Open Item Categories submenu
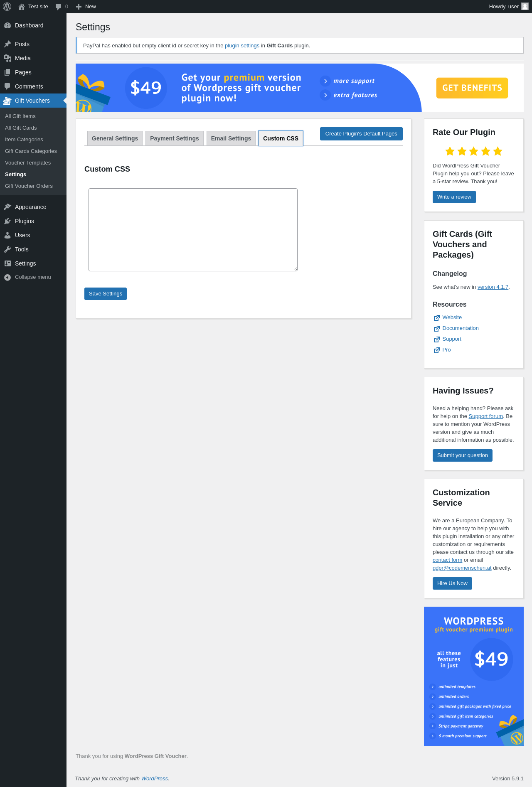 24,140
